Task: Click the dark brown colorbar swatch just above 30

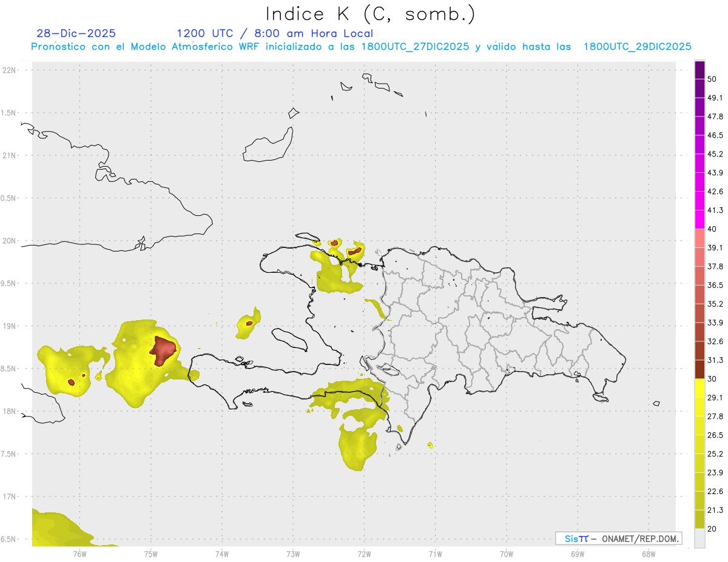Action: 699,369
